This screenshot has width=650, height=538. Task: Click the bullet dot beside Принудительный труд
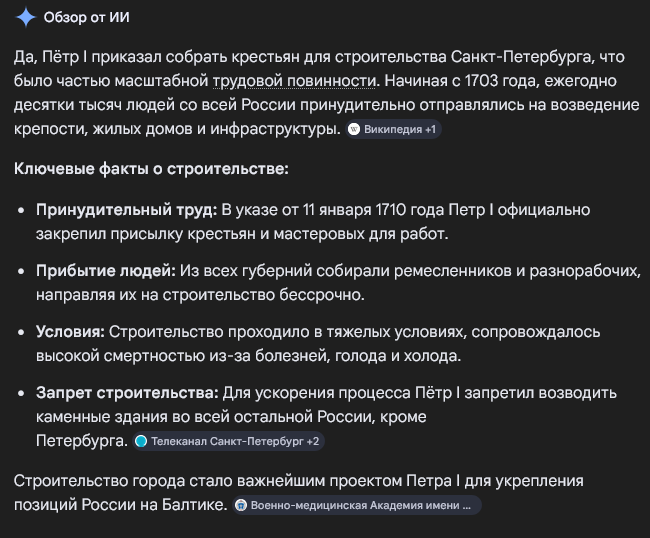[23, 210]
